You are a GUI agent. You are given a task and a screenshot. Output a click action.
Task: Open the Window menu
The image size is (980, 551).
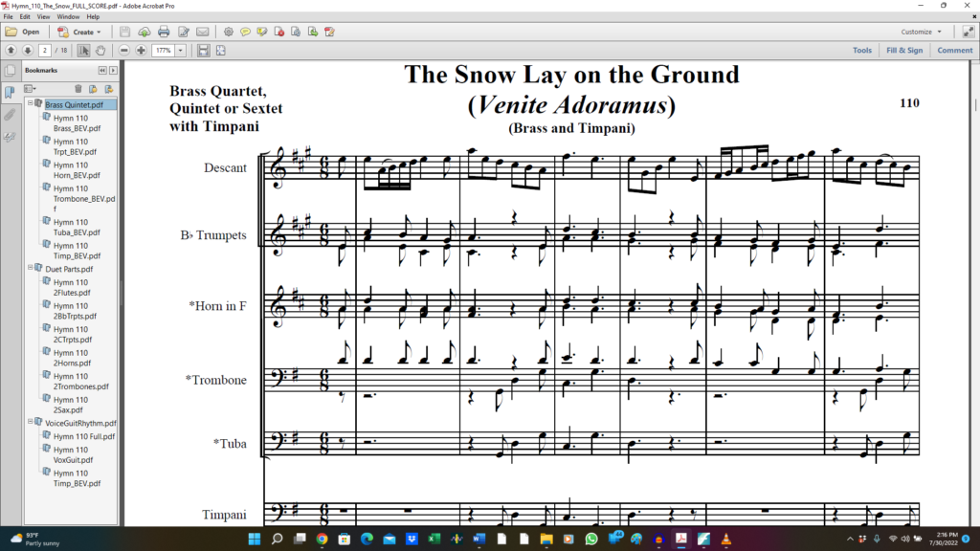(68, 17)
